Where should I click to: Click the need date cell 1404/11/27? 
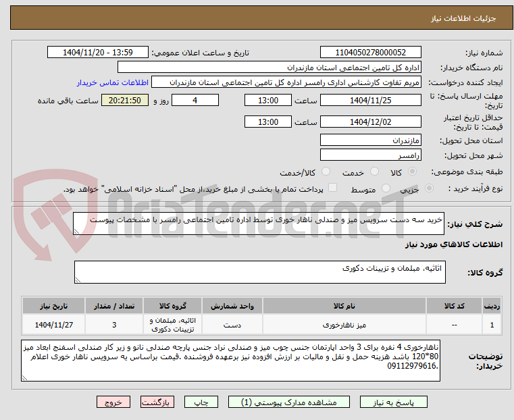tap(54, 325)
